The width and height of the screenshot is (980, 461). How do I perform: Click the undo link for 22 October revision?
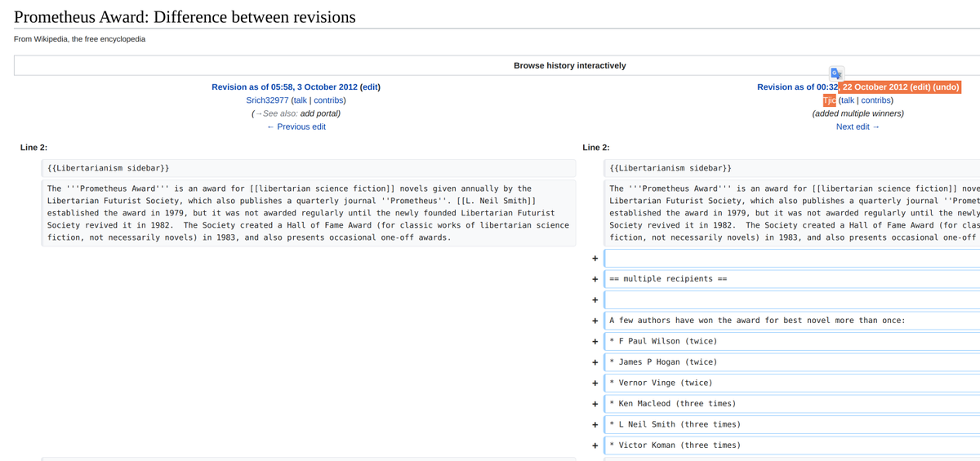tap(945, 86)
